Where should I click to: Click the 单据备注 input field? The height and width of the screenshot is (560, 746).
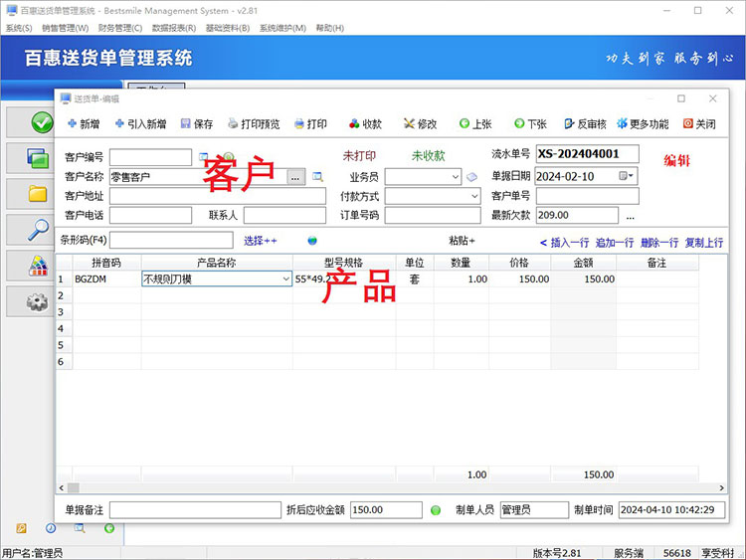tap(196, 510)
